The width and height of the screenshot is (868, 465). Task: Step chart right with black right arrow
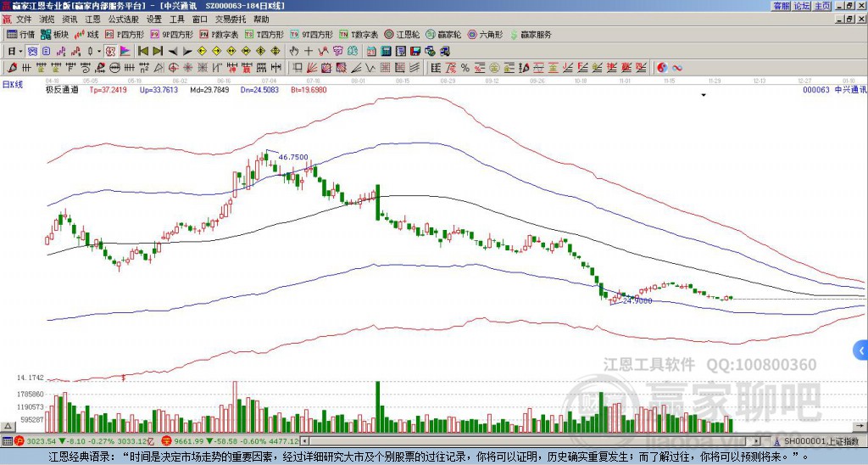tap(187, 52)
